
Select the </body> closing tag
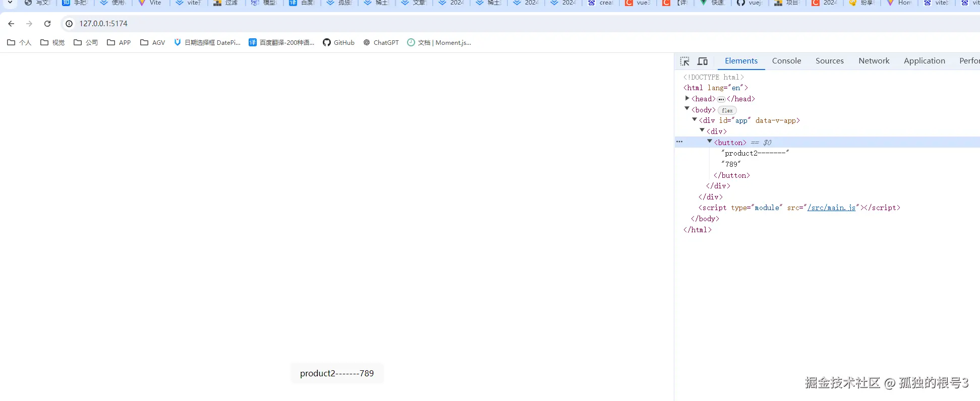(x=705, y=219)
